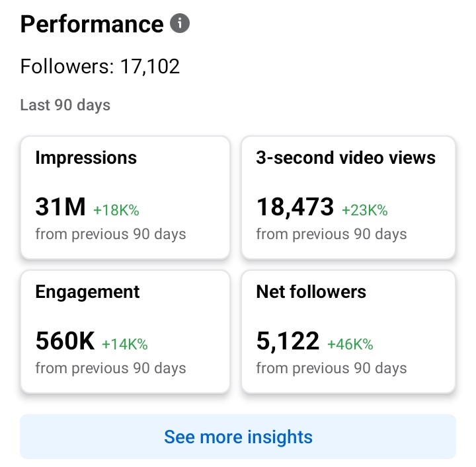Screen dimensions: 476x467
Task: Select the 5,122 net followers value
Action: [x=288, y=341]
